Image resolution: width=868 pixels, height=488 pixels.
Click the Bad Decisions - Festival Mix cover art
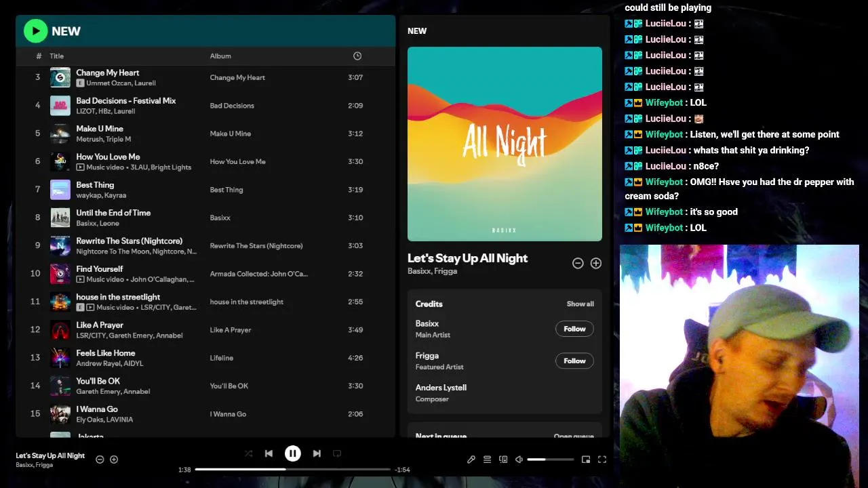[x=60, y=106]
